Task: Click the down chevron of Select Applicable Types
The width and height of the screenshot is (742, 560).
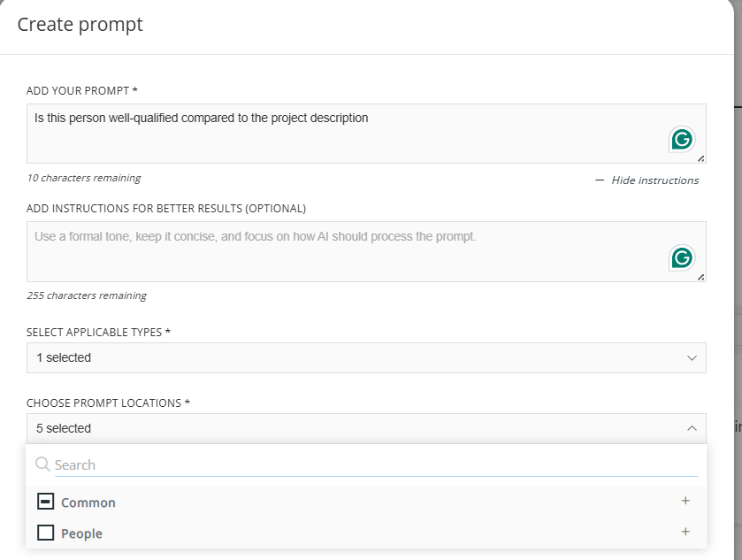Action: point(692,357)
